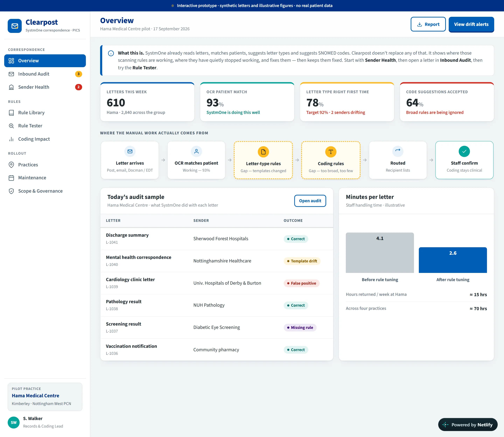Click the Letter-type rules document icon
The width and height of the screenshot is (504, 437).
tap(263, 152)
